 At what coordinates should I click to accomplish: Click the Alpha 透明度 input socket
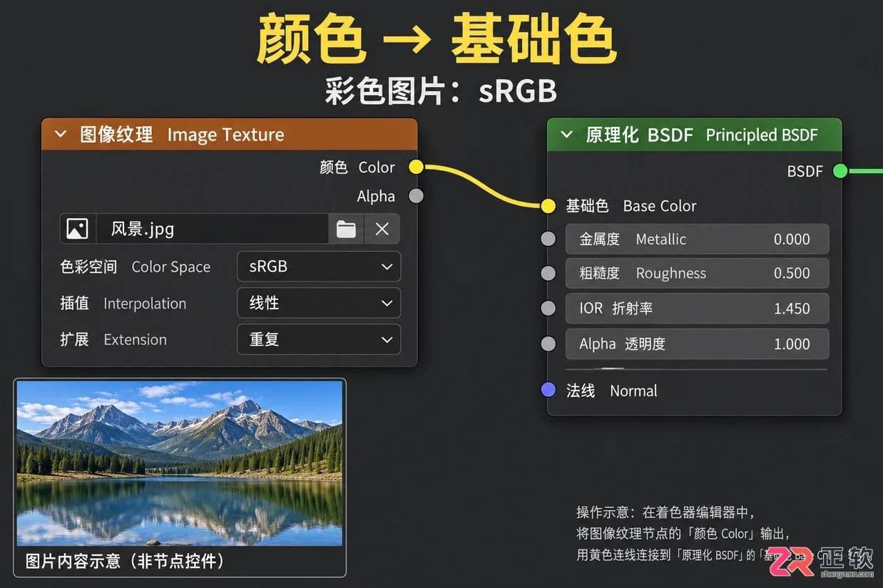click(548, 344)
